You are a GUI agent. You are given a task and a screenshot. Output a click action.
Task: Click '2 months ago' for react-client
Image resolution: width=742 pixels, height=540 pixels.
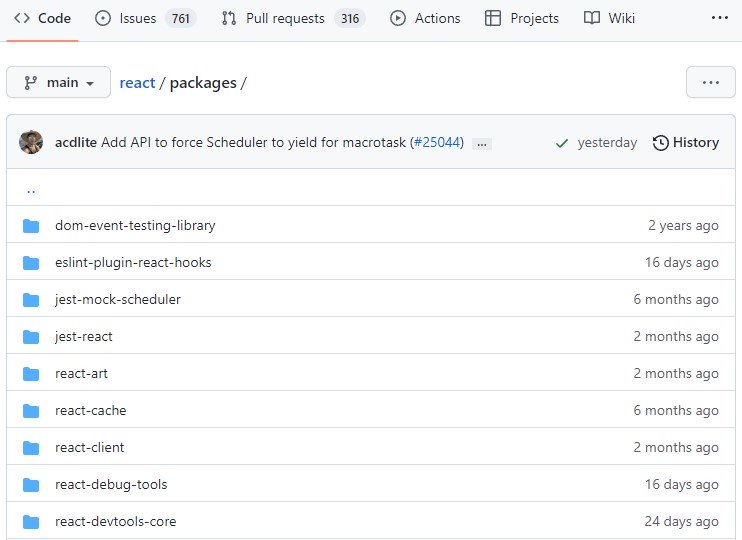pyautogui.click(x=676, y=447)
